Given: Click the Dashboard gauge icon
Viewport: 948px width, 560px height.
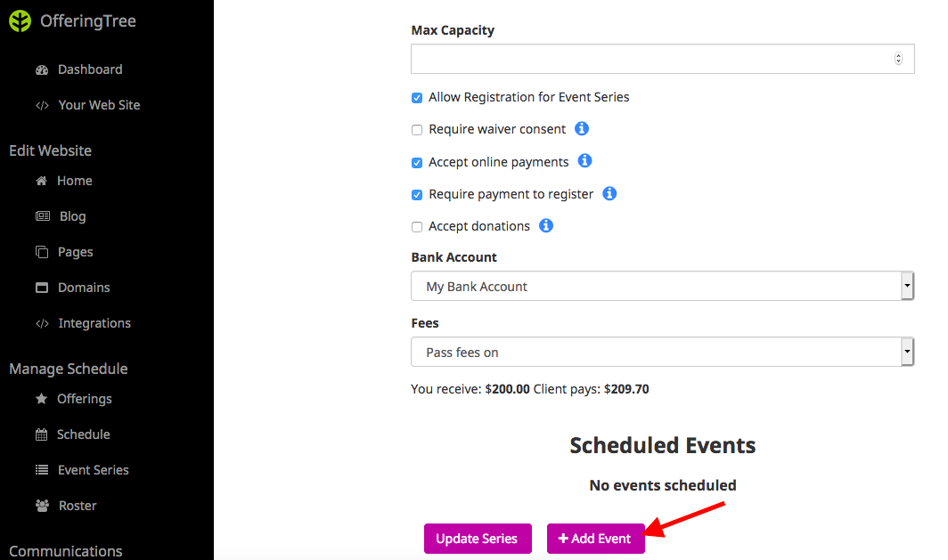Looking at the screenshot, I should click(x=42, y=70).
